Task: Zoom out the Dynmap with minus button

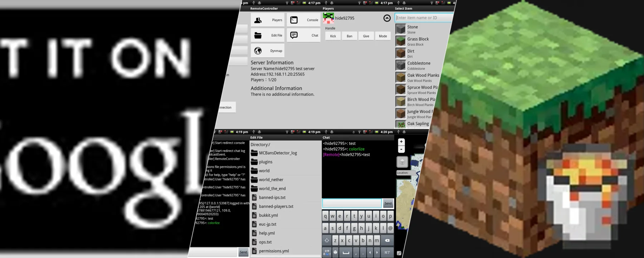Action: [x=401, y=149]
